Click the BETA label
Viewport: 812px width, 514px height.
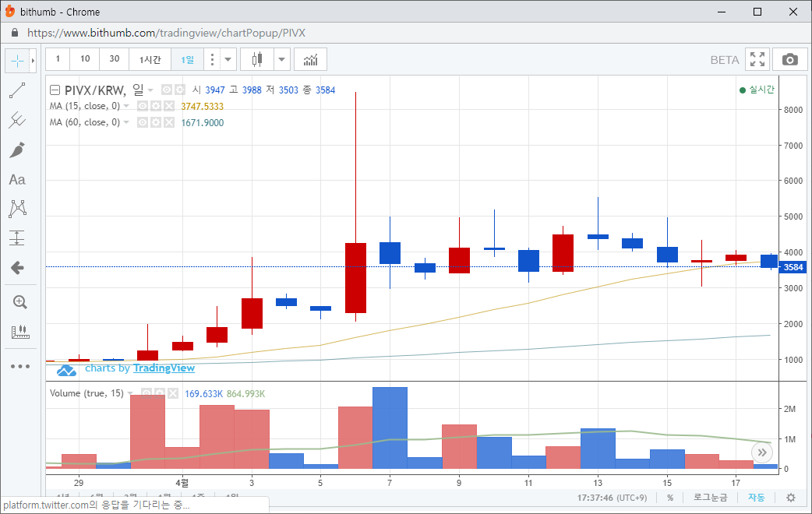tap(725, 60)
